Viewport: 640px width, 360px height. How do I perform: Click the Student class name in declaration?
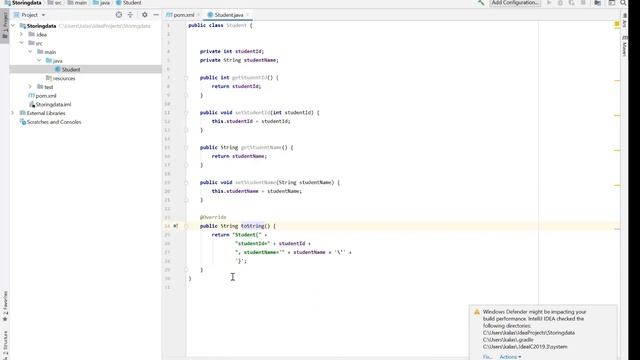click(x=236, y=25)
